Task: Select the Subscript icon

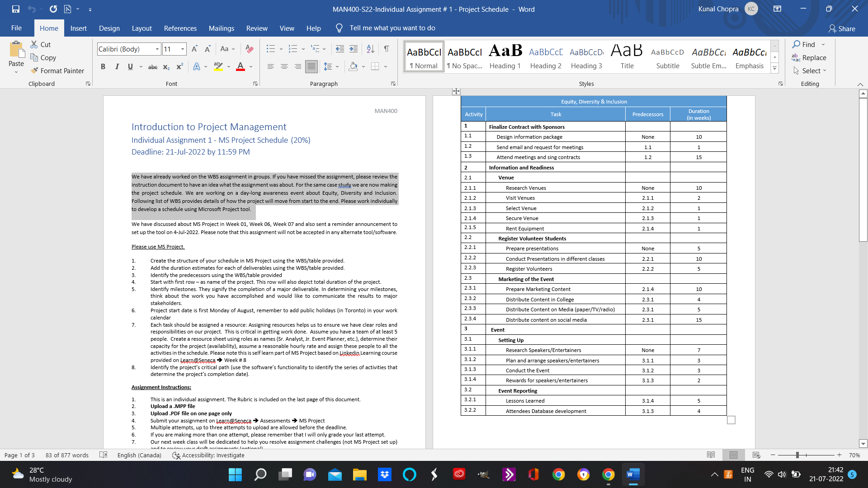Action: pyautogui.click(x=166, y=67)
